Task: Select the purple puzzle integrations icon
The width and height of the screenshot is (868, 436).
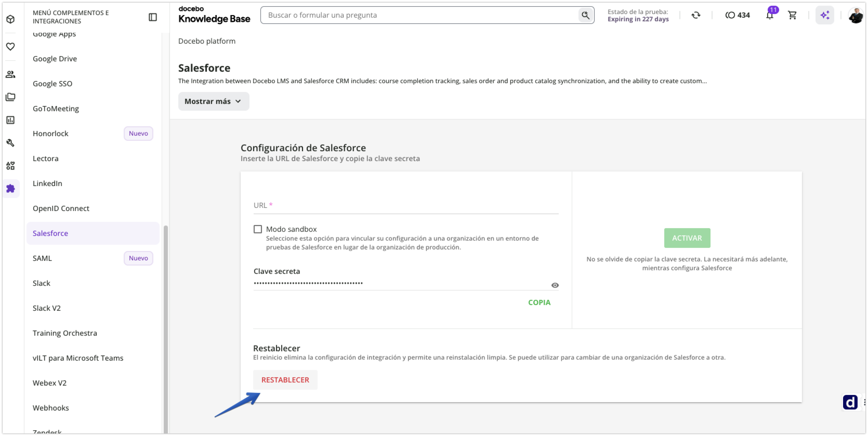Action: click(x=11, y=188)
